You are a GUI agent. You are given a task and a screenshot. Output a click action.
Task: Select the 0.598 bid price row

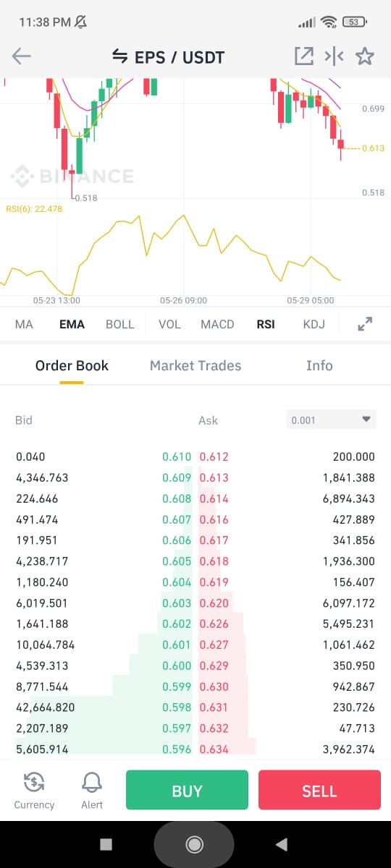point(103,707)
